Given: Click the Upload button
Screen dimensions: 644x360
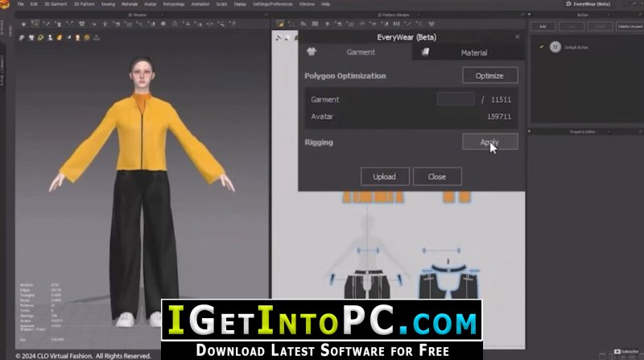Looking at the screenshot, I should coord(385,176).
